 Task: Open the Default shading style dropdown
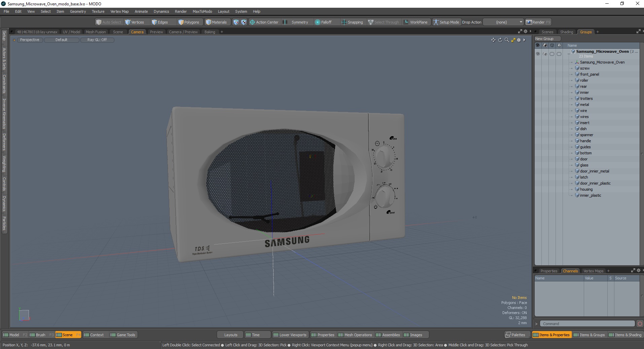point(62,40)
